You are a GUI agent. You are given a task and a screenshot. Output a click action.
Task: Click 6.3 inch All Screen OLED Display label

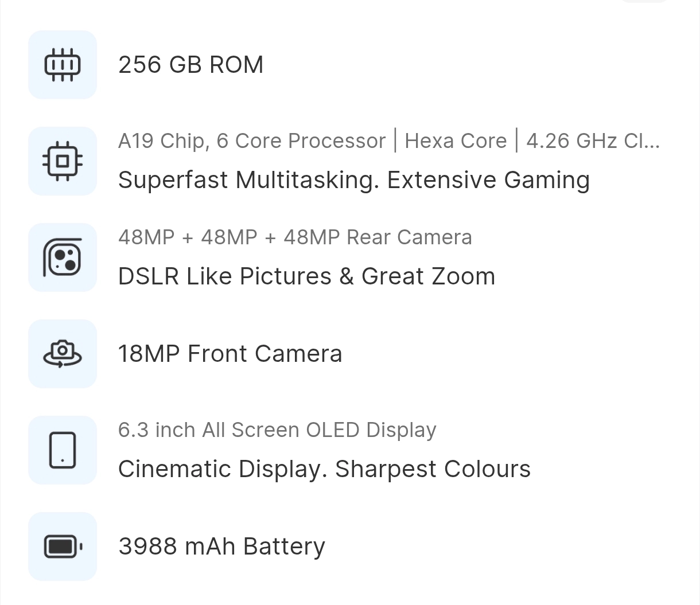(x=277, y=430)
